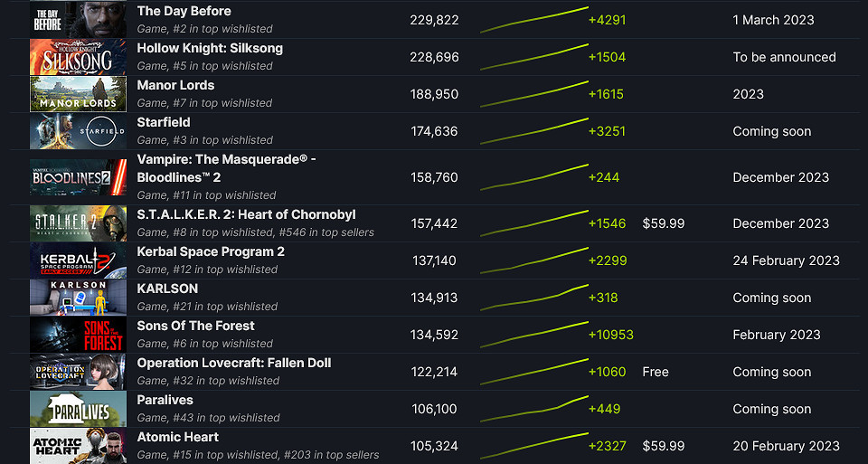The image size is (868, 464).
Task: Open the Atomic Heart thumbnail
Action: click(78, 446)
